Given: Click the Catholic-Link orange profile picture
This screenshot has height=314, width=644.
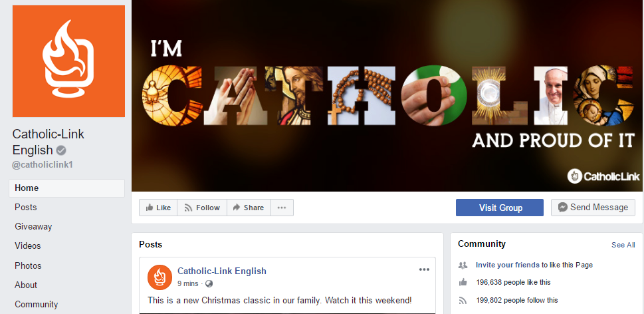Looking at the screenshot, I should coord(68,61).
